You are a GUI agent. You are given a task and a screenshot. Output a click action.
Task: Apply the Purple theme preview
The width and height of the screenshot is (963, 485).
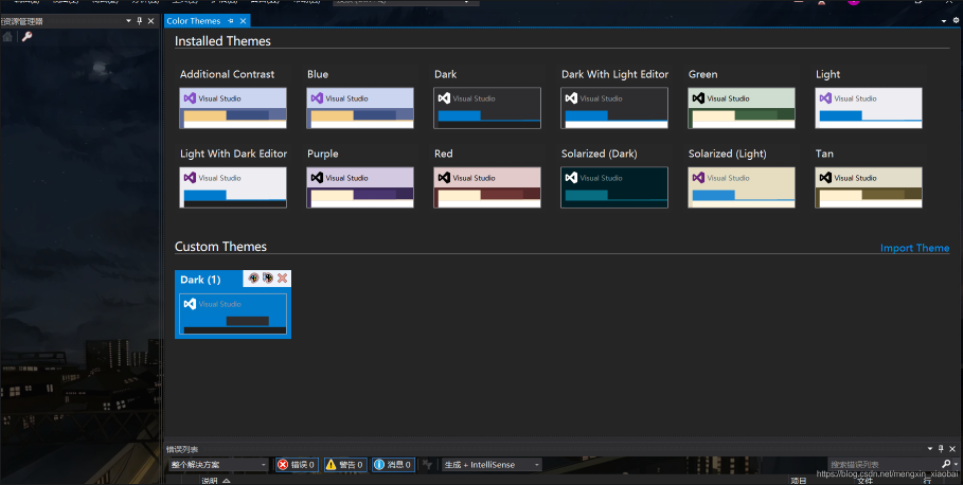(x=360, y=187)
